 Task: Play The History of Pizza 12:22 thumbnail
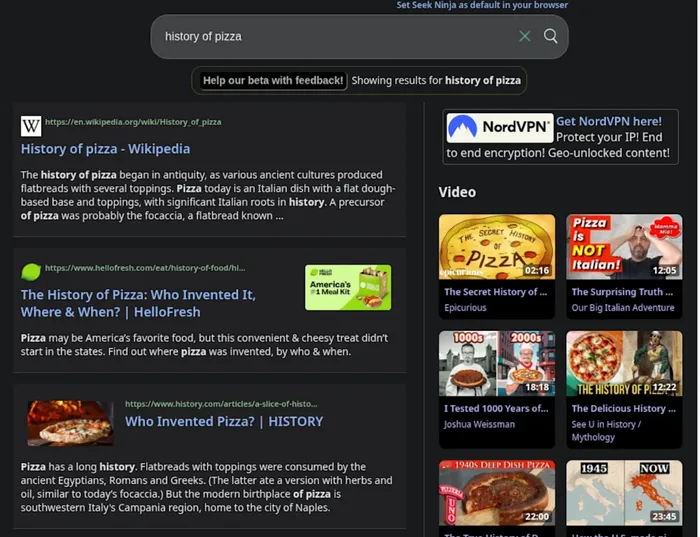(x=624, y=363)
